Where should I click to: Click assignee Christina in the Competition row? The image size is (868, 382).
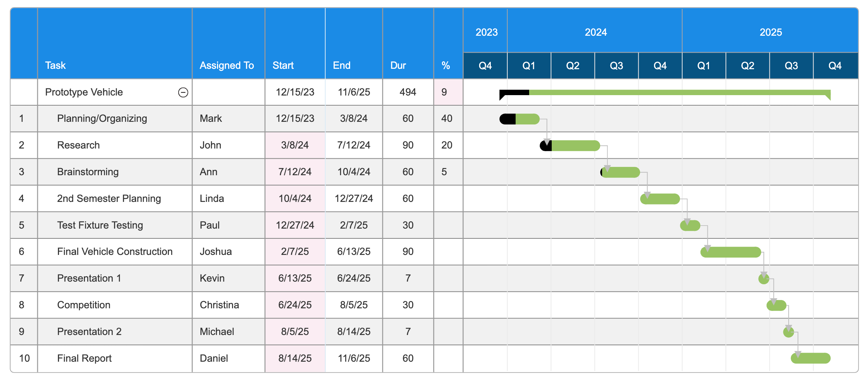coord(219,305)
